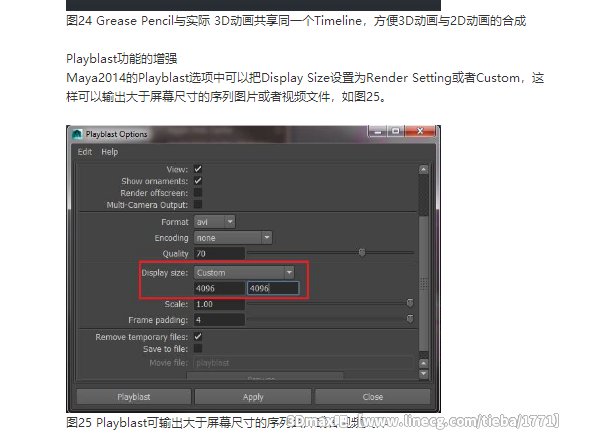Maximize the Playblast Options window

[396, 131]
